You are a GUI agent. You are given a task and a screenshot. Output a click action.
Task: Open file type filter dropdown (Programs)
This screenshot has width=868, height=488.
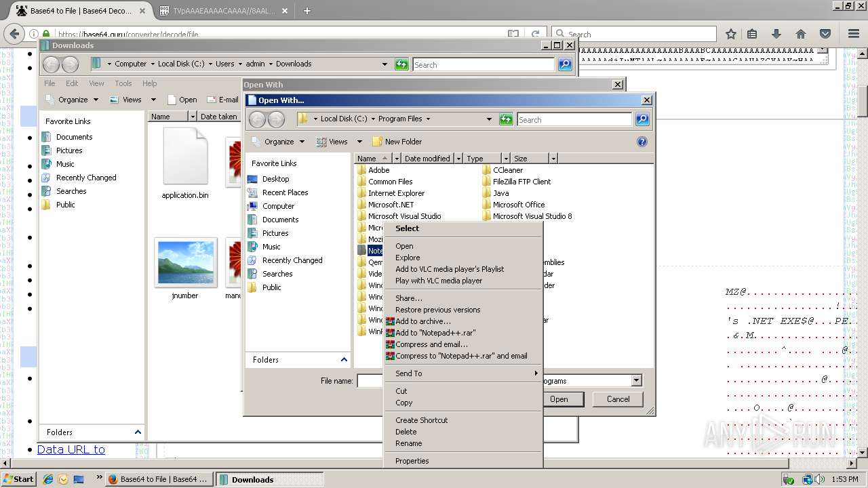point(636,381)
